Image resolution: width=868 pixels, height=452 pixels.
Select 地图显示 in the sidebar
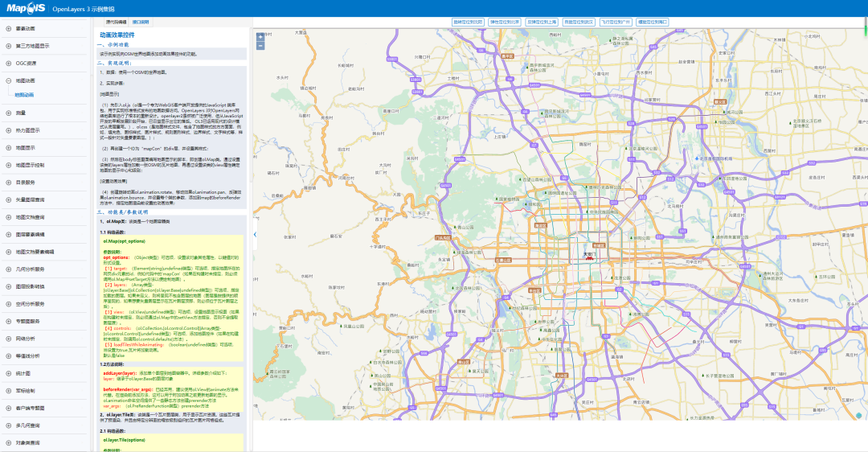[26, 148]
